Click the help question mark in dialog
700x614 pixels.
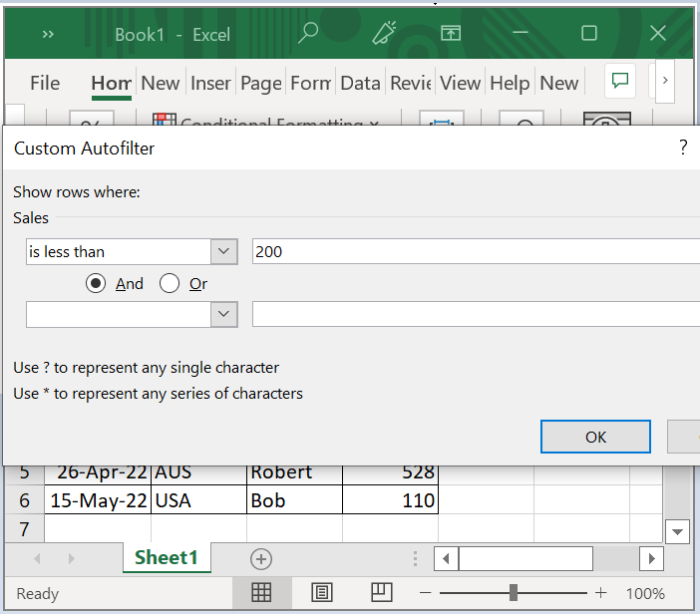[x=683, y=148]
